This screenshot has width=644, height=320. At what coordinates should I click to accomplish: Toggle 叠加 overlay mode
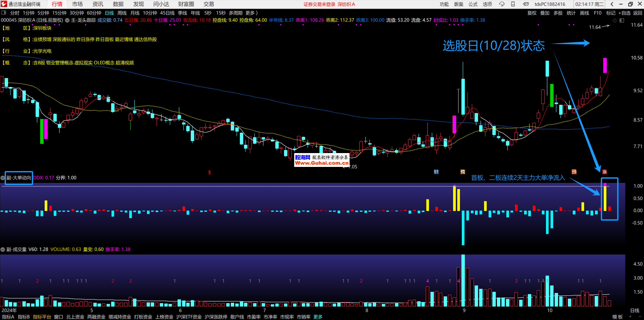pyautogui.click(x=545, y=13)
